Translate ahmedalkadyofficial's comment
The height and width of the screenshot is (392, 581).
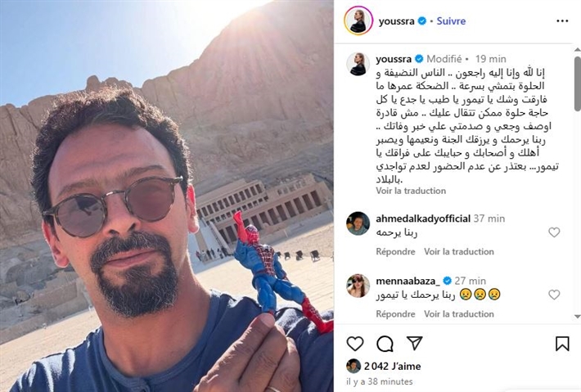459,251
